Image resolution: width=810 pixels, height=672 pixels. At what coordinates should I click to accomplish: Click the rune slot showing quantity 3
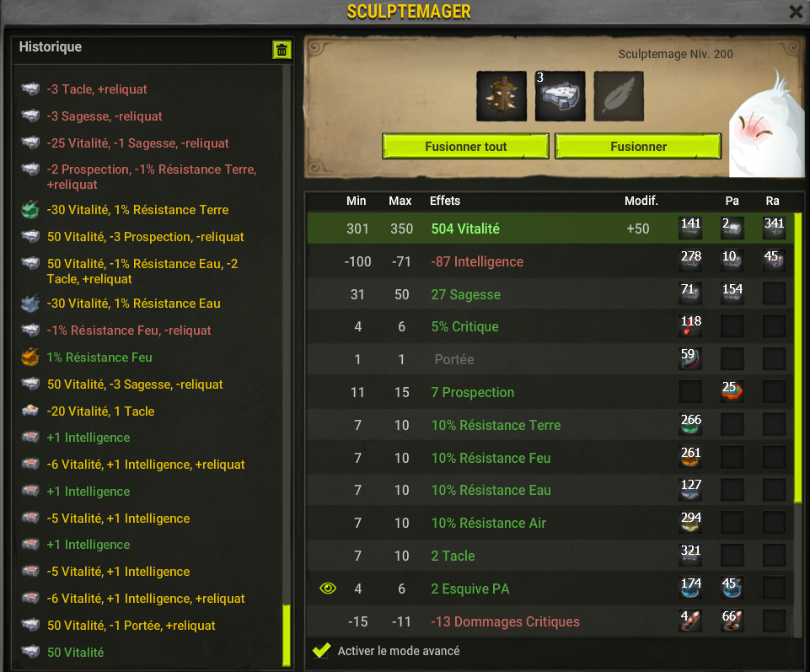coord(560,96)
